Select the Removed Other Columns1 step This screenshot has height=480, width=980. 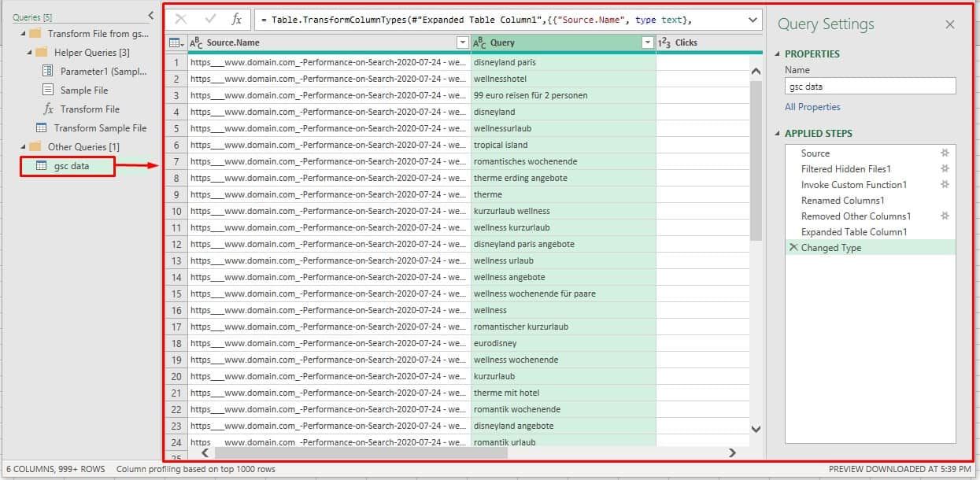pyautogui.click(x=856, y=216)
